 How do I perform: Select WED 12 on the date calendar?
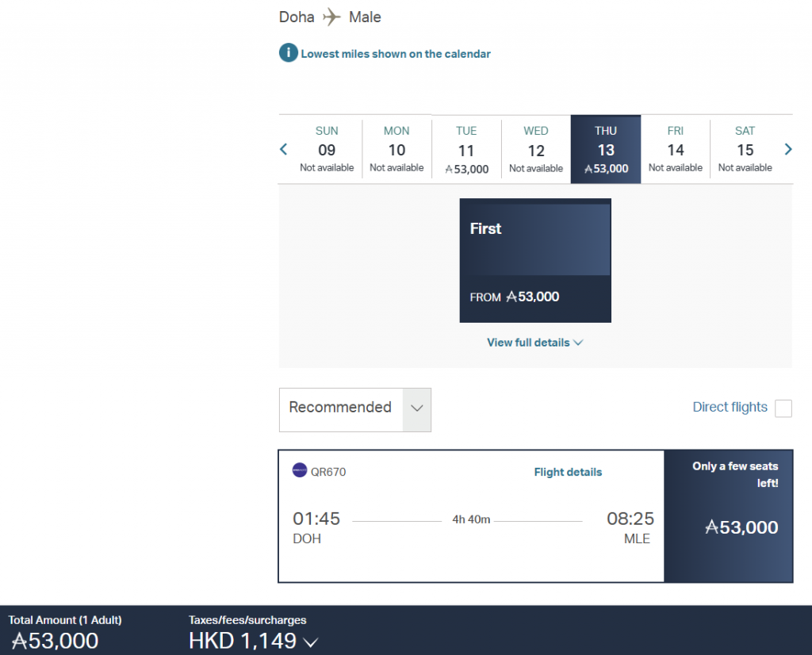point(535,149)
